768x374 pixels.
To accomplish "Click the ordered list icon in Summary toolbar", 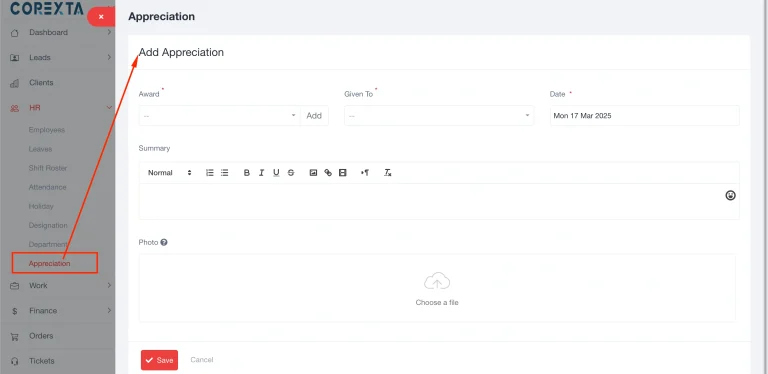I will pos(210,172).
